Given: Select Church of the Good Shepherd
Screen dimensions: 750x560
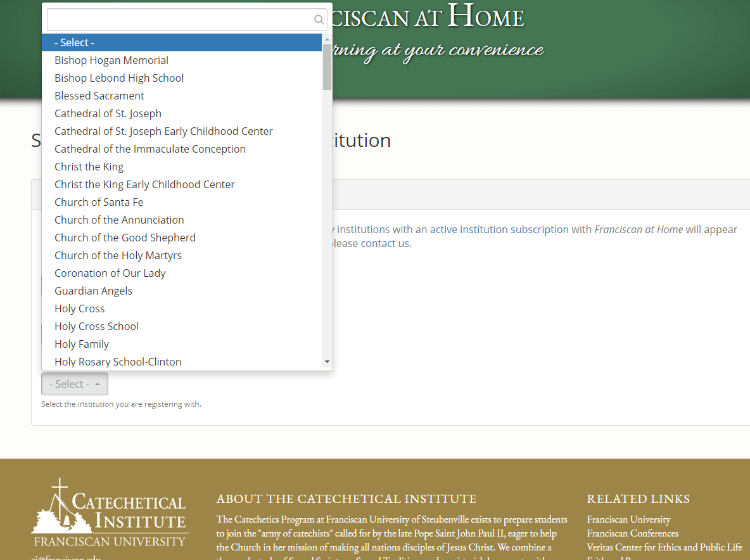Looking at the screenshot, I should point(182,237).
